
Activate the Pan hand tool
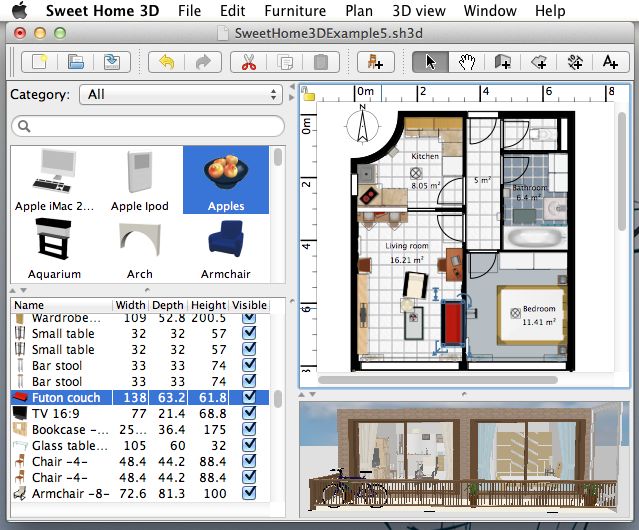tap(467, 62)
